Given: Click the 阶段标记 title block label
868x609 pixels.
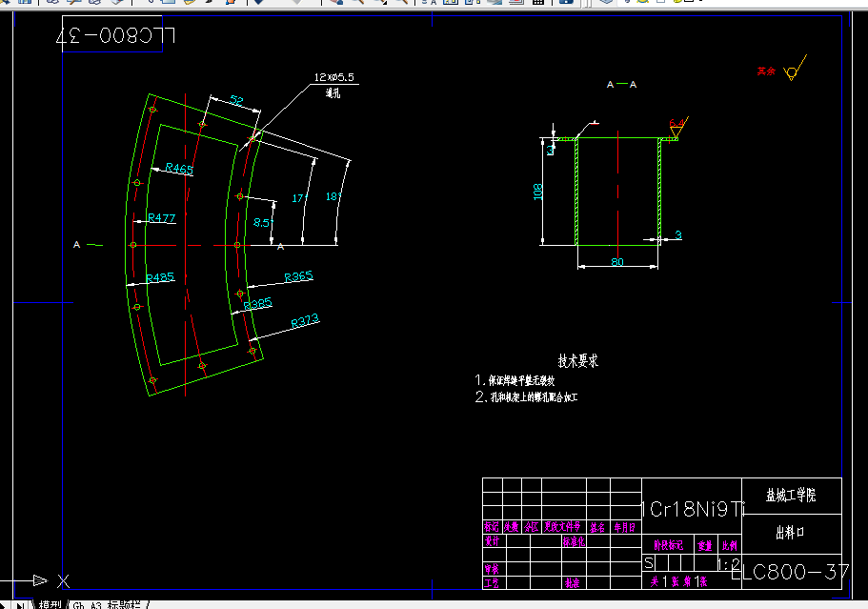Looking at the screenshot, I should (668, 546).
